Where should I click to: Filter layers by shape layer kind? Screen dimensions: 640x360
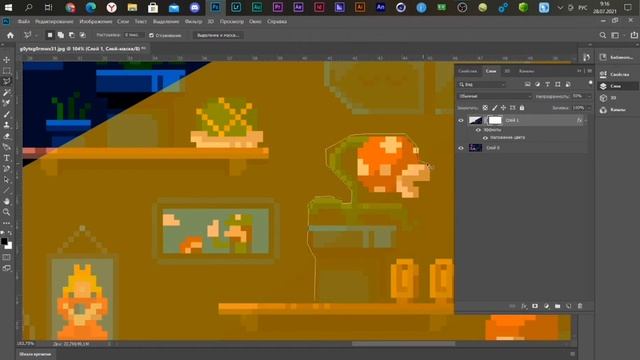coord(558,84)
